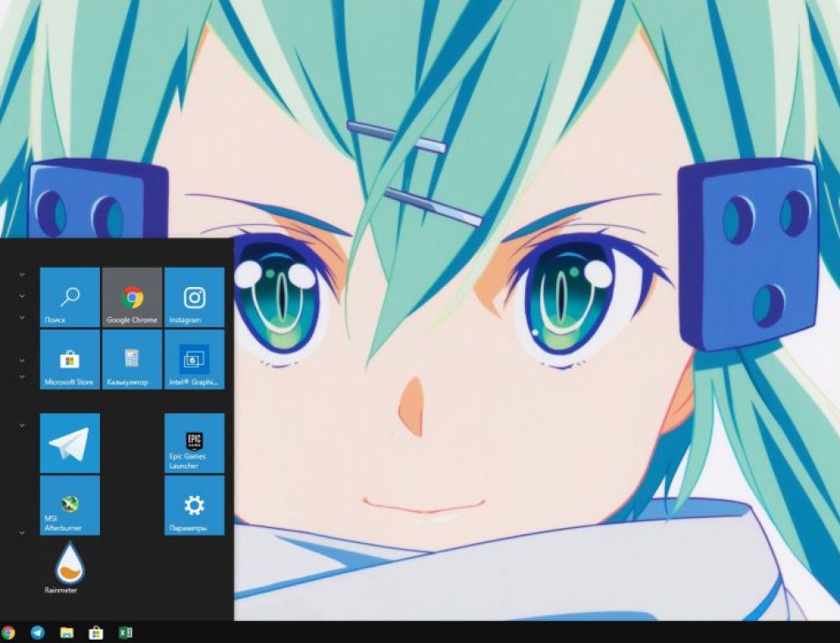
Task: Click the desktop wallpaper to dismiss Start menu
Action: click(x=546, y=336)
